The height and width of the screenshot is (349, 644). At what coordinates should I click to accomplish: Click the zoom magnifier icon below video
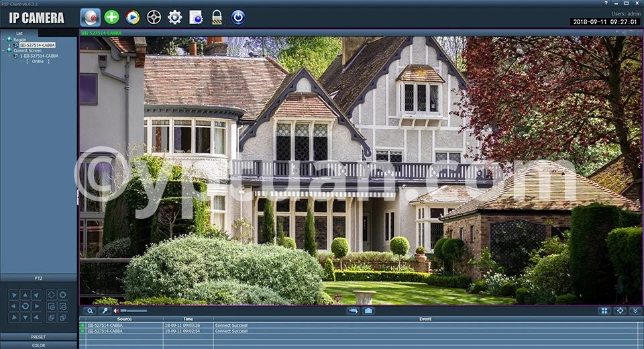(x=91, y=311)
